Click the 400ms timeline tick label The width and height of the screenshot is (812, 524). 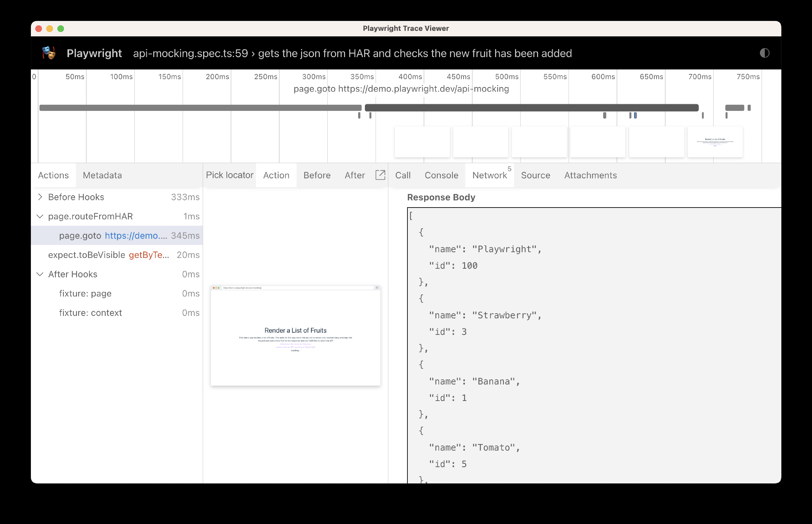click(410, 76)
